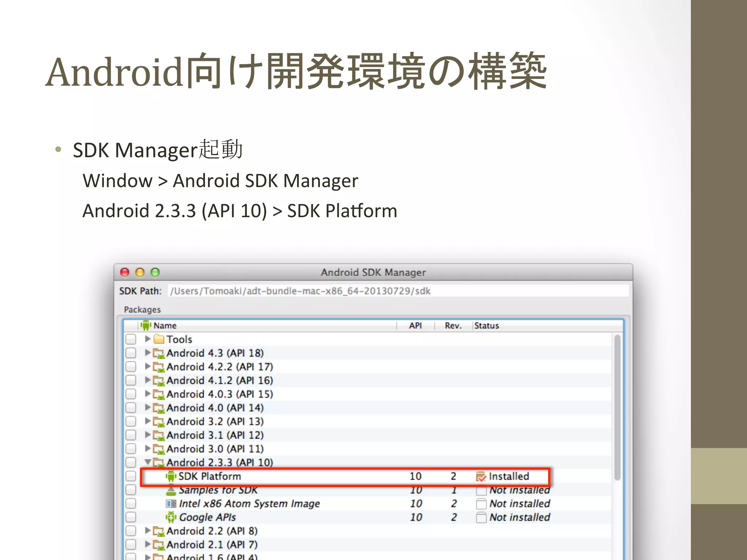Click the Android 3.0 (API 11) folder icon
The image size is (747, 560).
[159, 449]
